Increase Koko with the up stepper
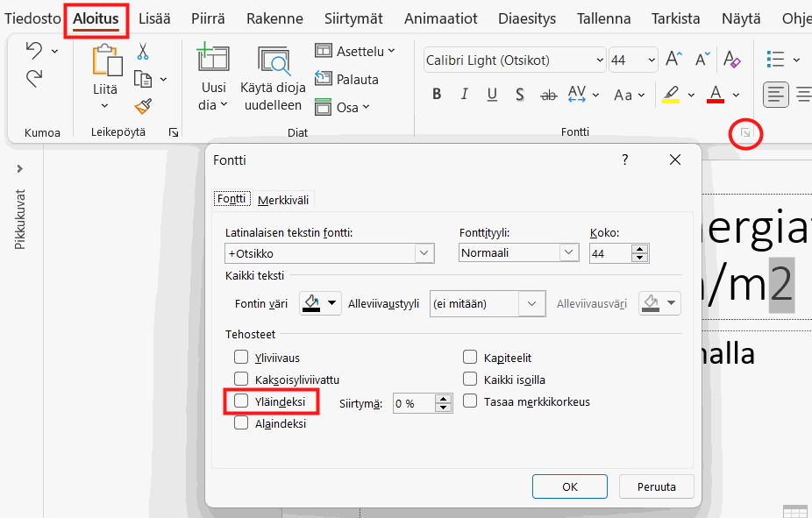 click(640, 250)
